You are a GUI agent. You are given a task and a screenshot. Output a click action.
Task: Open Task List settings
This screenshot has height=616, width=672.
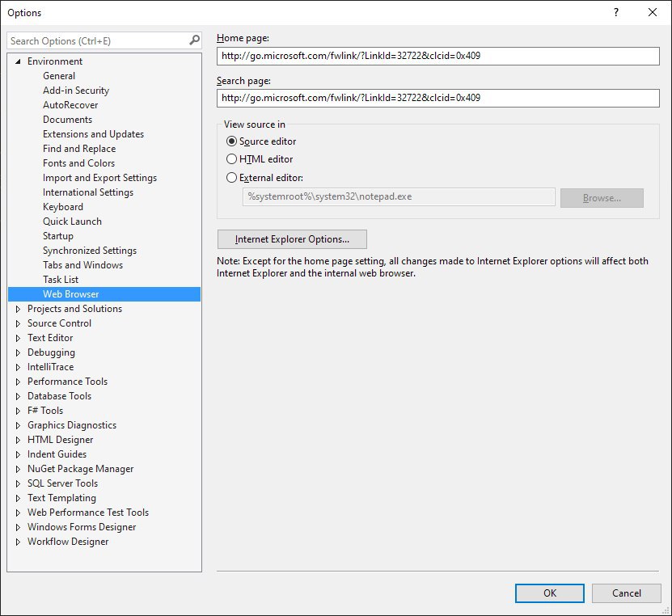pyautogui.click(x=61, y=280)
